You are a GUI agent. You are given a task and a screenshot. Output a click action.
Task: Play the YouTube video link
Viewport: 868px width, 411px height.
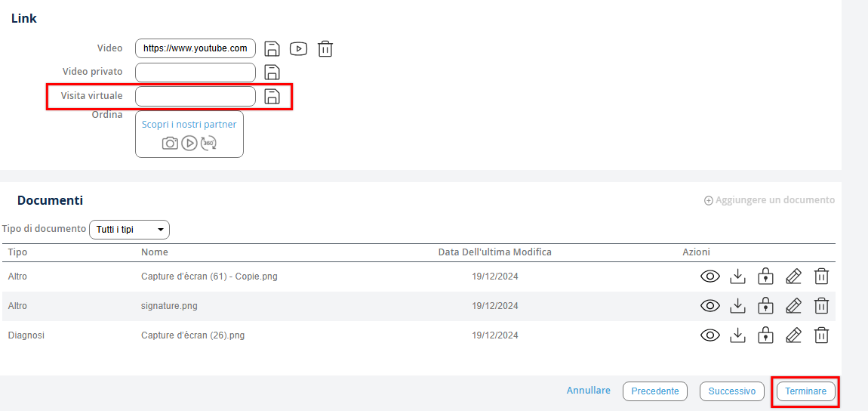click(x=298, y=49)
